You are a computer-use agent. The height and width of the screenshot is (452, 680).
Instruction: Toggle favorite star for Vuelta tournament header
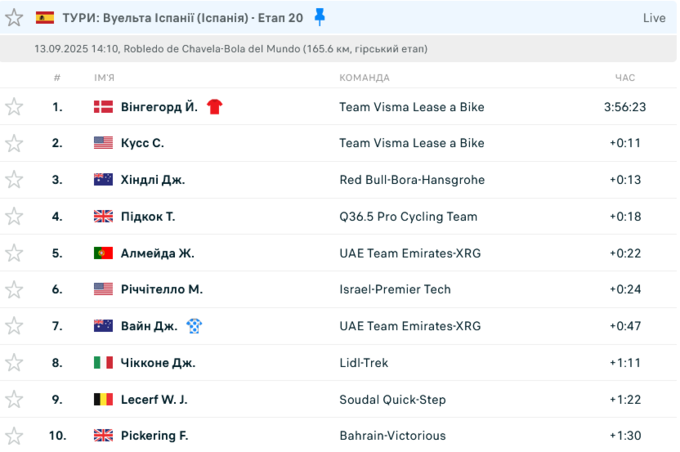tap(14, 18)
